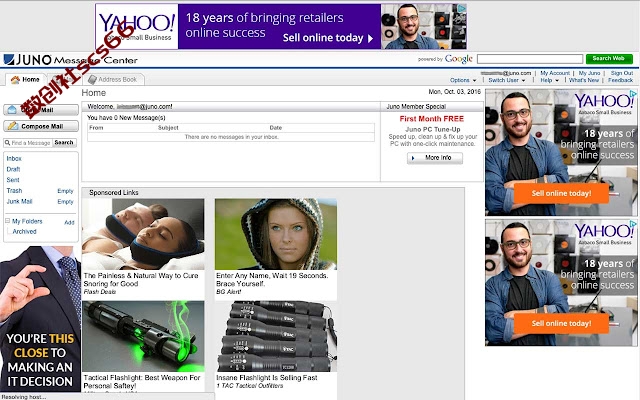Collapse the My Folders tree
640x400 pixels.
[x=7, y=221]
